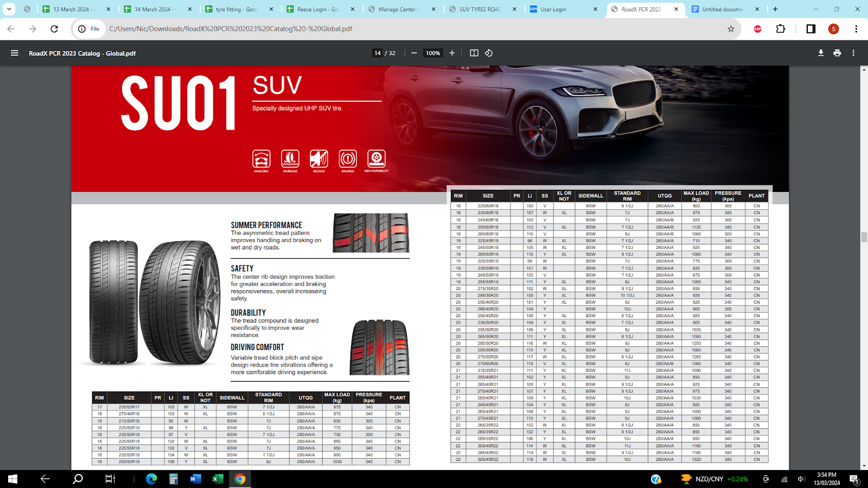Image resolution: width=868 pixels, height=488 pixels.
Task: Edit the page number field
Action: 378,53
